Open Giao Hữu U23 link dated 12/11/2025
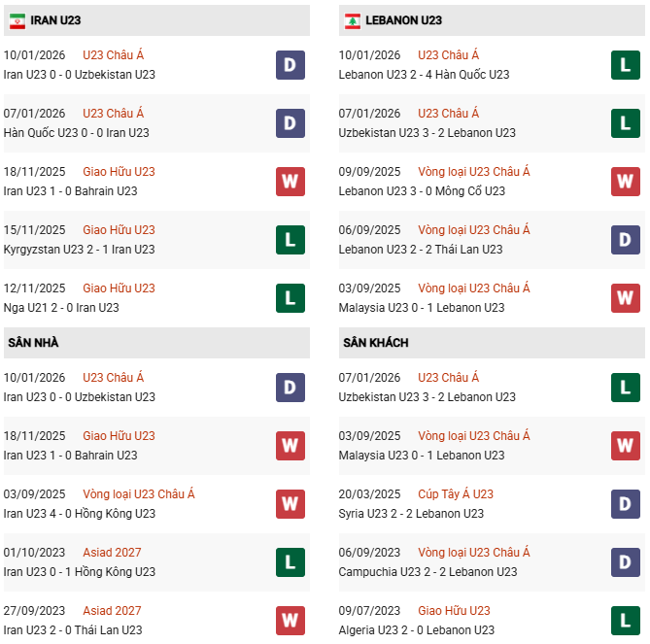The height and width of the screenshot is (644, 650). point(119,288)
